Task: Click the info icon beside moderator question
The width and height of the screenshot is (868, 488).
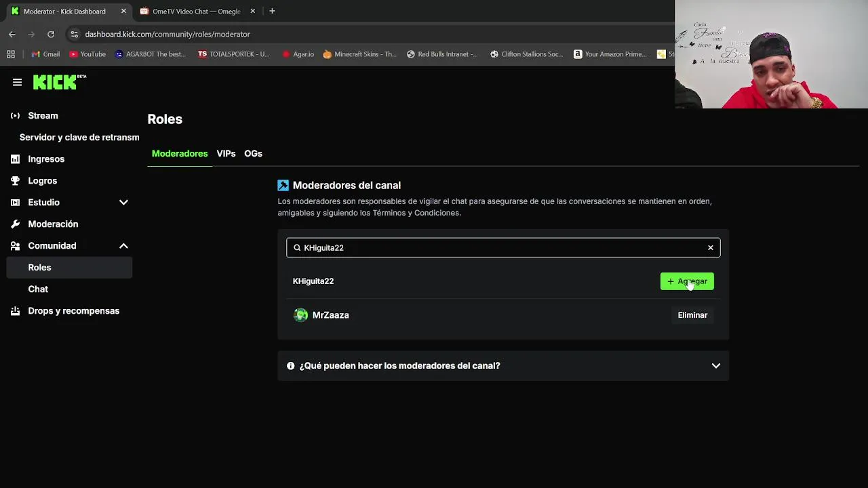Action: (x=290, y=366)
